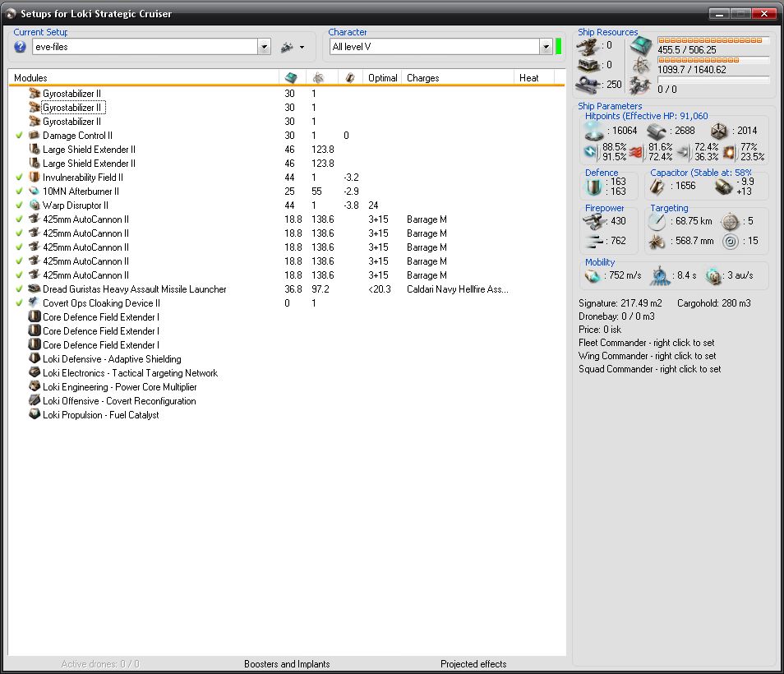Open the Current Setup combo box dropdown arrow
The width and height of the screenshot is (784, 674).
click(264, 47)
